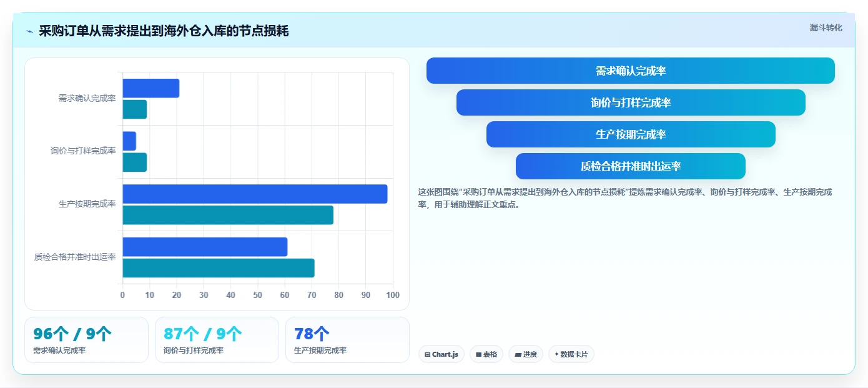The image size is (868, 388).
Task: Click the y-axis label 需求确认完成率
Action: click(x=87, y=99)
